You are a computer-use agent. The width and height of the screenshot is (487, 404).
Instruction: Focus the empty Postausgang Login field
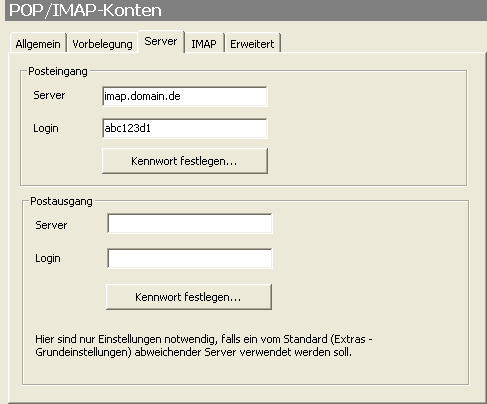(190, 258)
